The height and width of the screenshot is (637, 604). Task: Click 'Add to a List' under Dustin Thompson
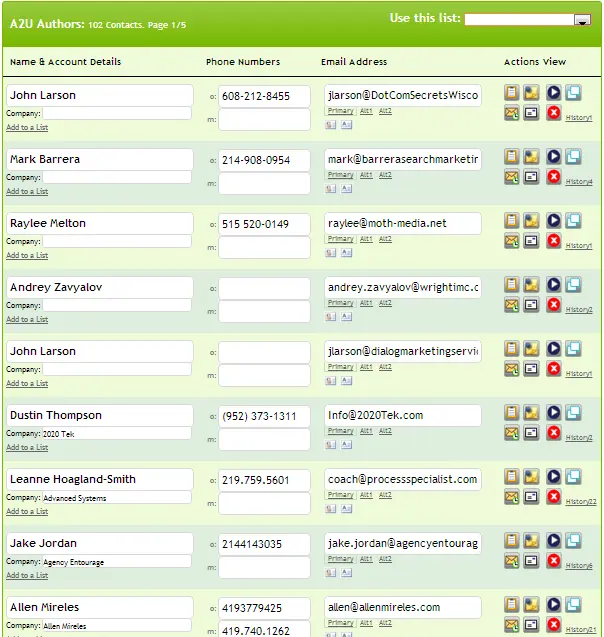[27, 447]
